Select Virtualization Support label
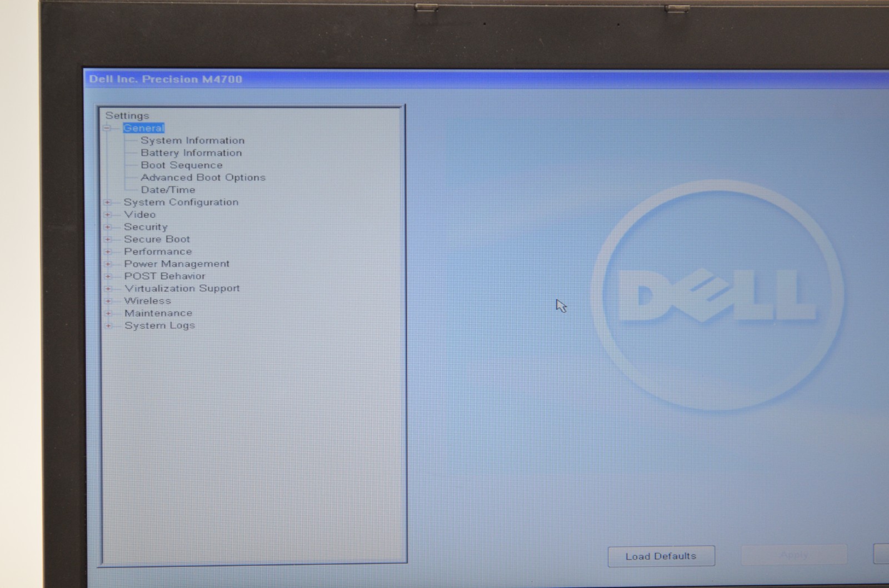 182,289
